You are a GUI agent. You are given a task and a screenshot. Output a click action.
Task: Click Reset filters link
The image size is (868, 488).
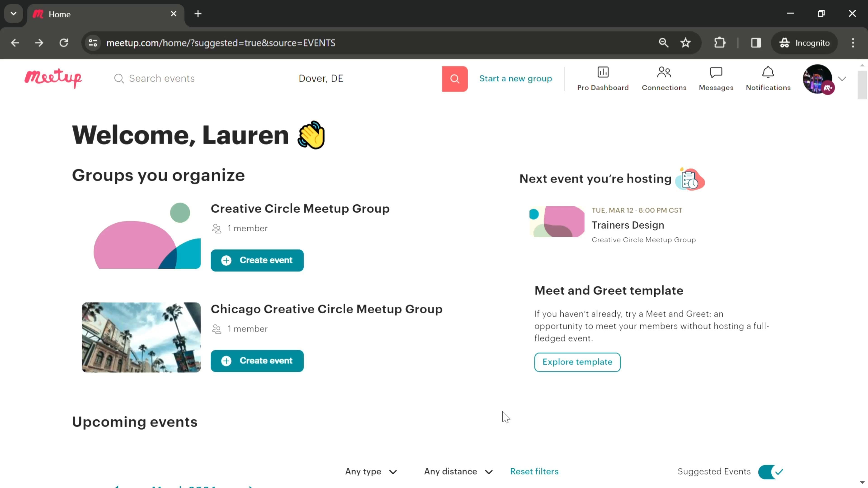(534, 472)
